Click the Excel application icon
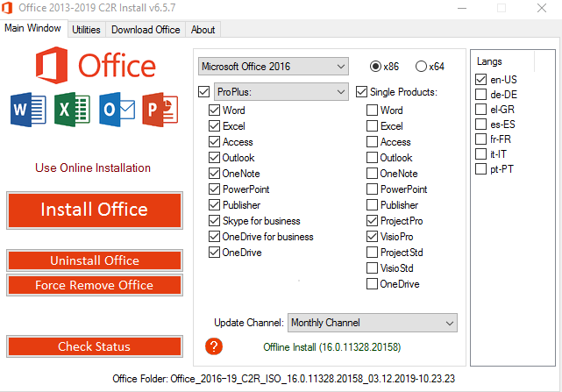 tap(73, 110)
